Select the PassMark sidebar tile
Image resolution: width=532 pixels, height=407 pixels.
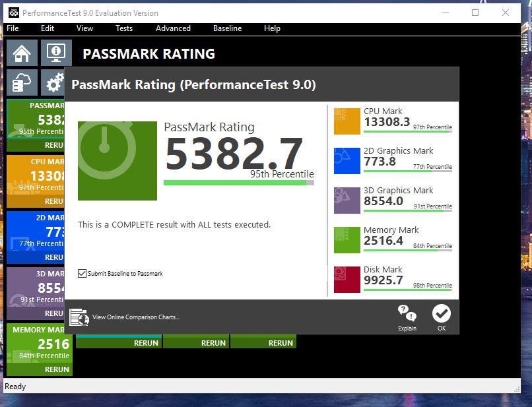point(36,119)
